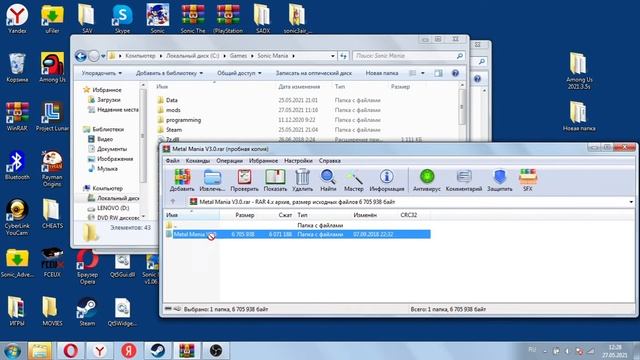Click Записать на оптический диск button
Screen dimensions: 640x360
[313, 73]
